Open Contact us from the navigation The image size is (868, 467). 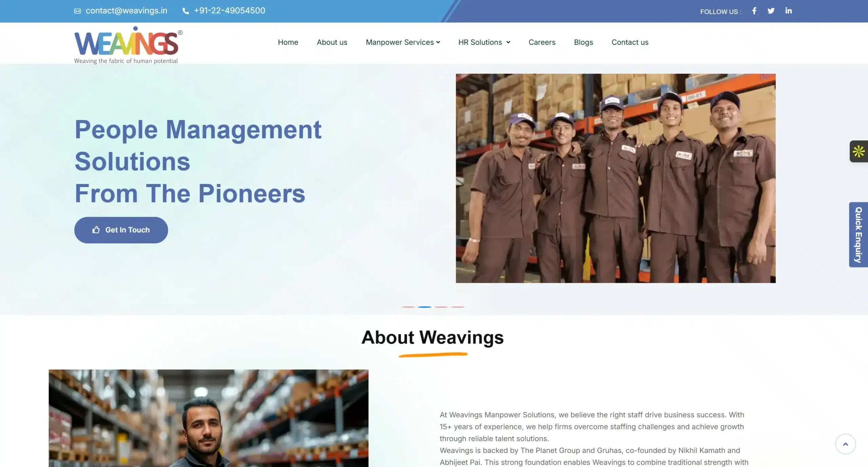(630, 42)
